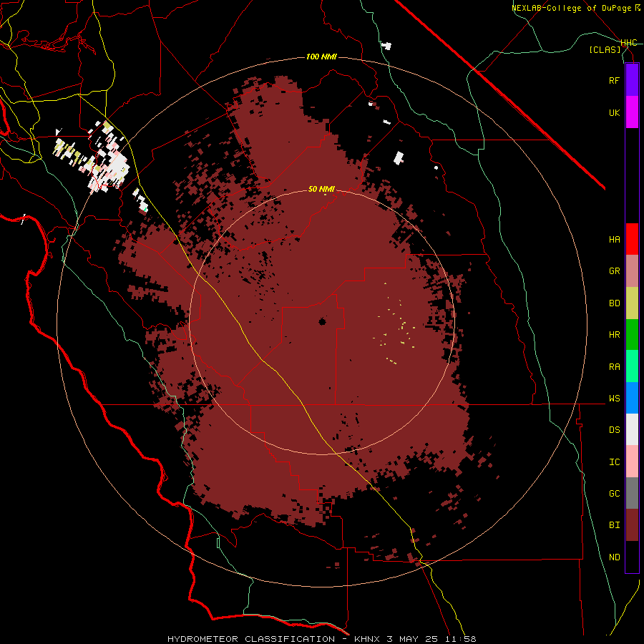644x644 pixels.
Task: Click the RF purple legend swatch
Action: pyautogui.click(x=632, y=80)
